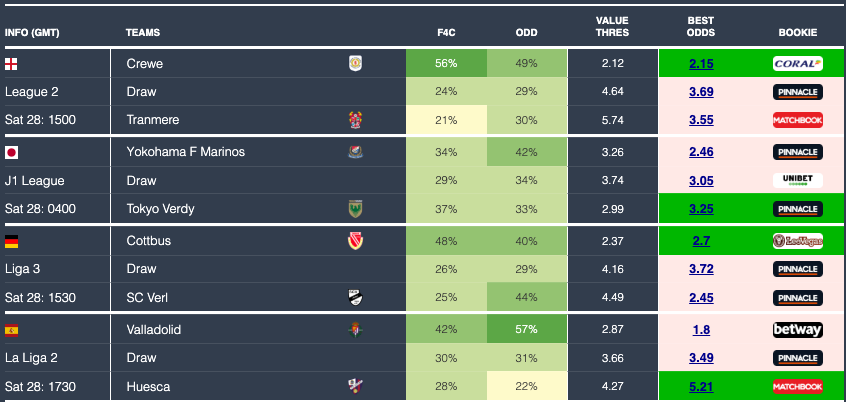Open Tokyo Verdy best odds 3.25
Viewport: 846px width, 402px height.
pos(701,208)
